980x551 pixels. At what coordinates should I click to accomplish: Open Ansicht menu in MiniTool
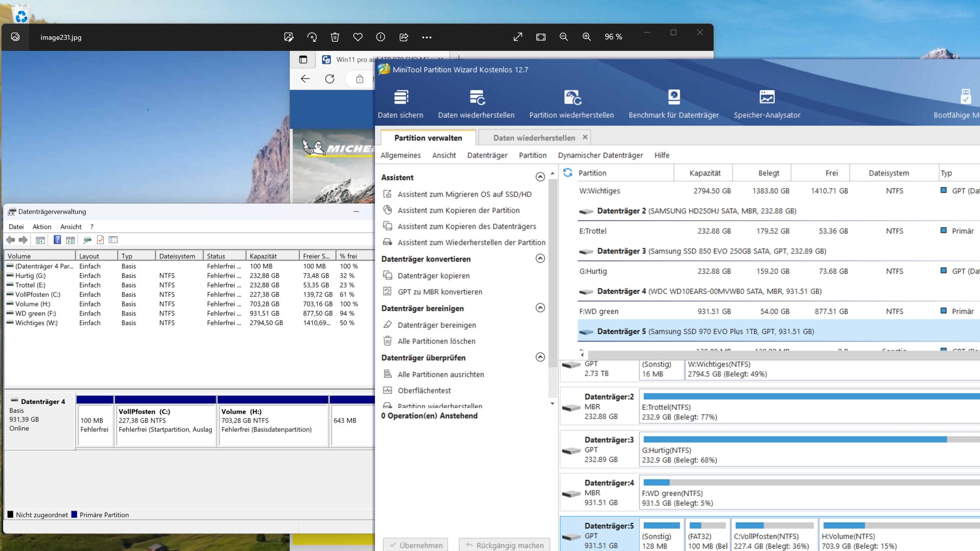pos(444,155)
